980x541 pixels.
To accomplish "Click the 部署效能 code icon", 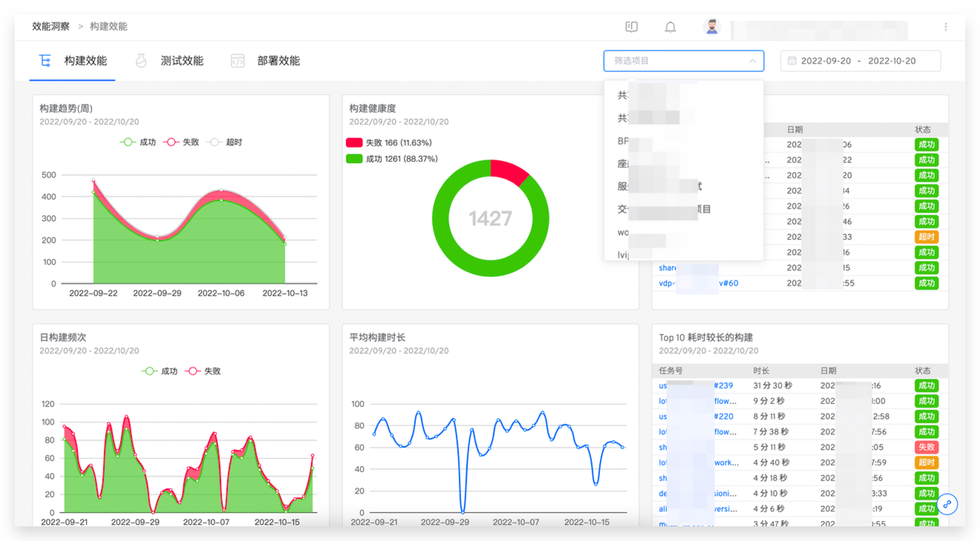I will (238, 61).
